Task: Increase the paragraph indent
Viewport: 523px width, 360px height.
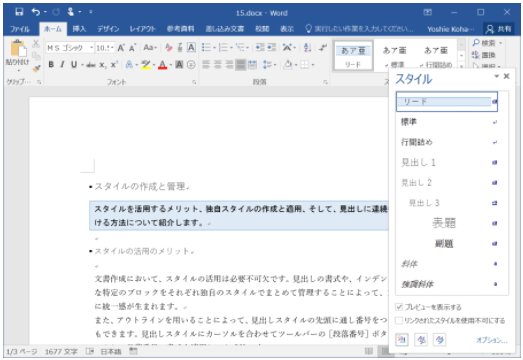Action: (x=272, y=48)
